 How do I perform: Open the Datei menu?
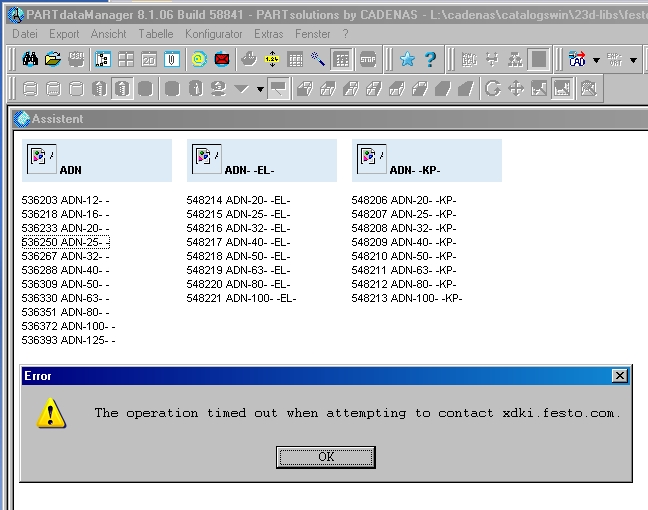coord(25,34)
